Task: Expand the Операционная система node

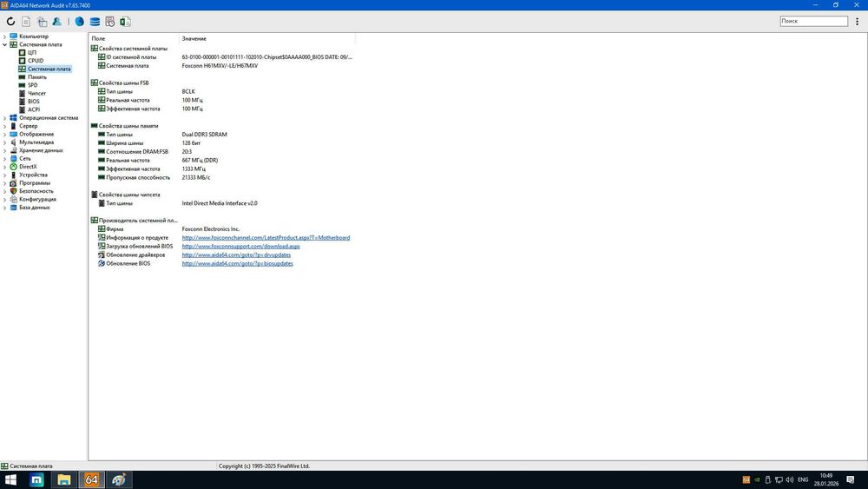Action: click(x=5, y=118)
